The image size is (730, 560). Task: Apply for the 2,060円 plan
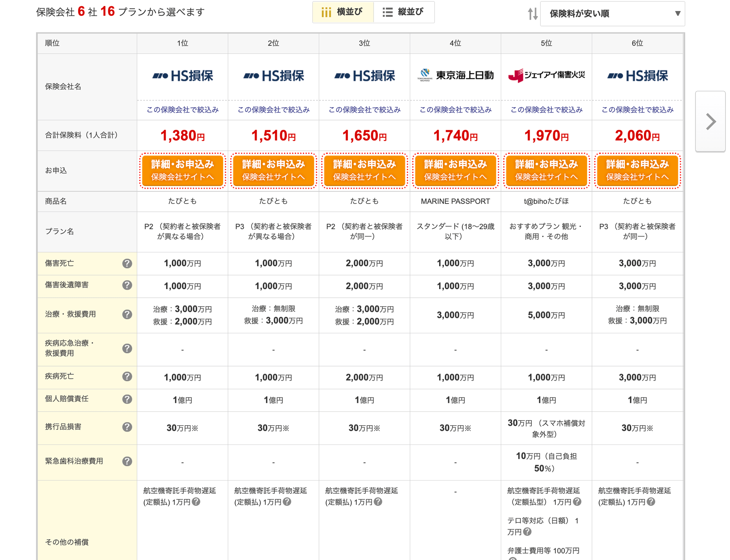click(x=637, y=170)
